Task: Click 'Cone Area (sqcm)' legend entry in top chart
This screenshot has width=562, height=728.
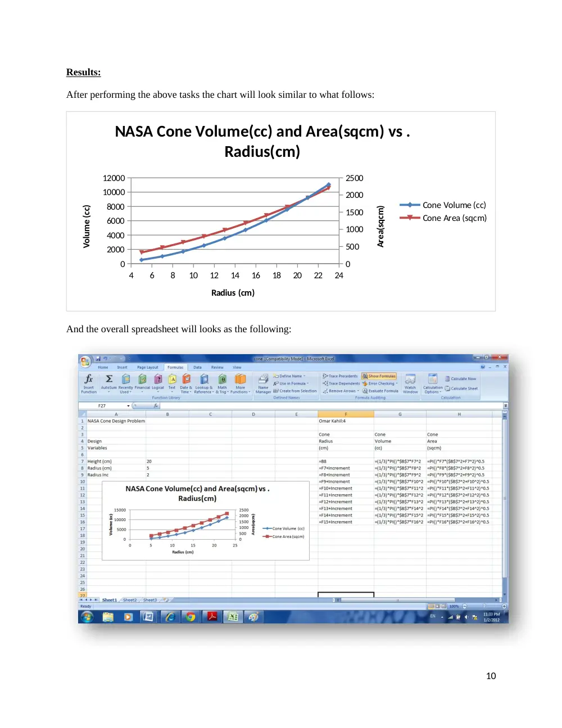Action: click(443, 218)
